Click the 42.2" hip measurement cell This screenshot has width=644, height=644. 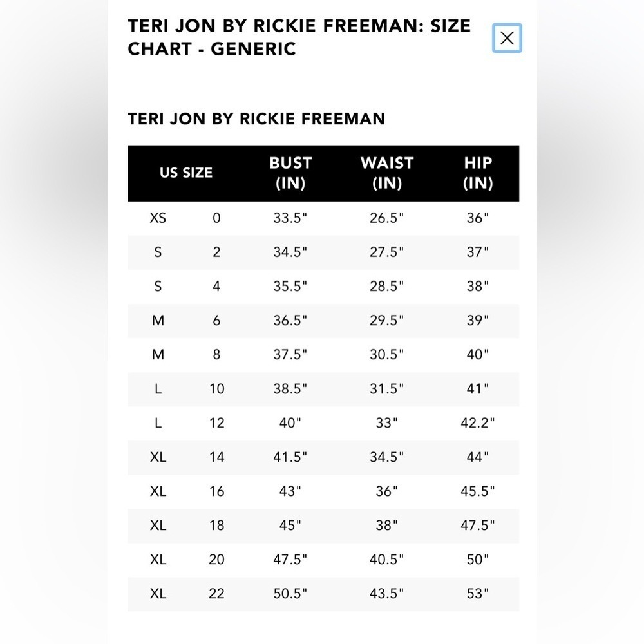pos(477,423)
